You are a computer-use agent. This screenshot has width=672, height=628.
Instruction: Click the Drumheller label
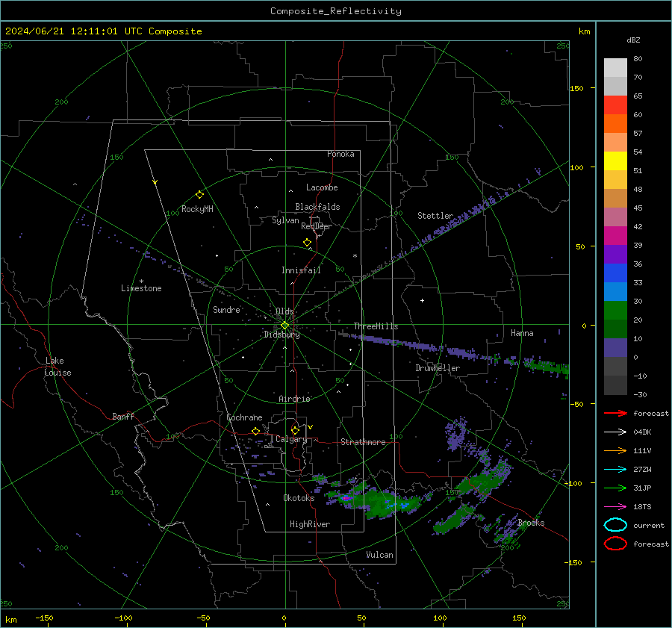(x=438, y=368)
